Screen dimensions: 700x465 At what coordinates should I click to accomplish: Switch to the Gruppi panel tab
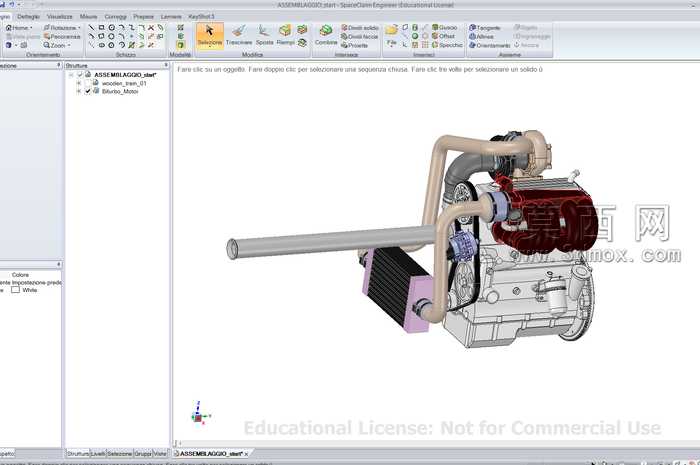point(143,453)
